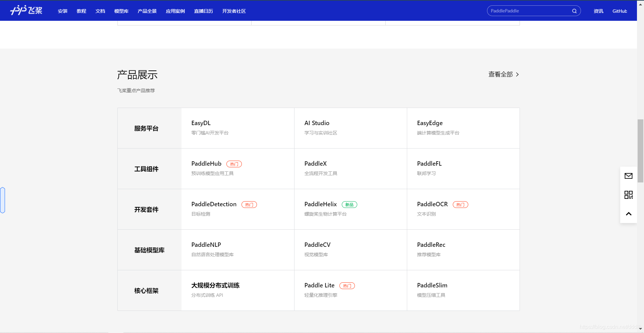
Task: Click 查看全部 to view all products
Action: coord(500,74)
